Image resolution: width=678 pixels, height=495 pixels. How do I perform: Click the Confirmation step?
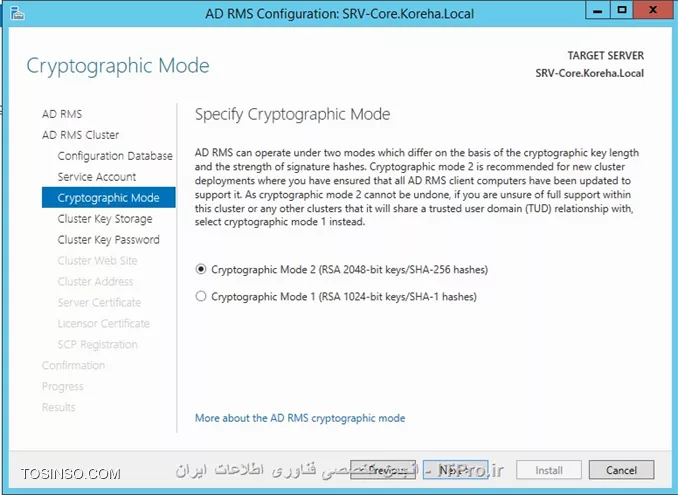[74, 365]
